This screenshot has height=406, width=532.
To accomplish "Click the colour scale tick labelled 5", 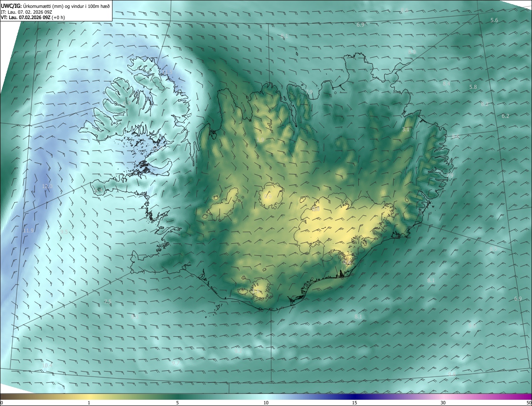I will (177, 403).
